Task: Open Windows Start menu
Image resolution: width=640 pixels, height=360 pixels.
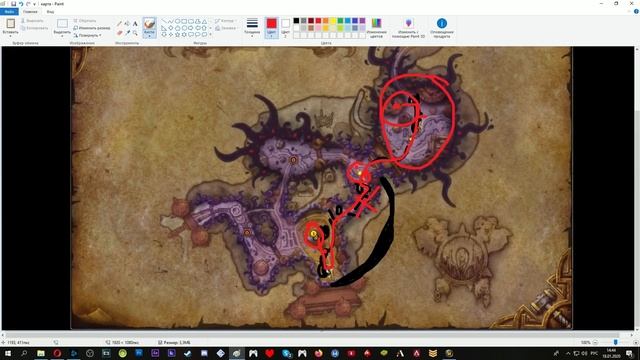Action: click(x=8, y=353)
